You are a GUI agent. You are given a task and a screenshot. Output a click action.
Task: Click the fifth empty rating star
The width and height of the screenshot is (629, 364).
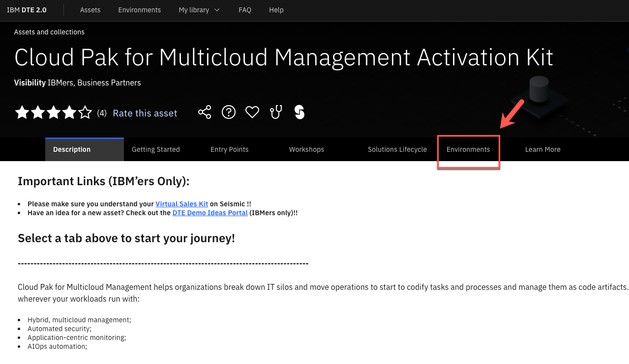click(x=85, y=112)
